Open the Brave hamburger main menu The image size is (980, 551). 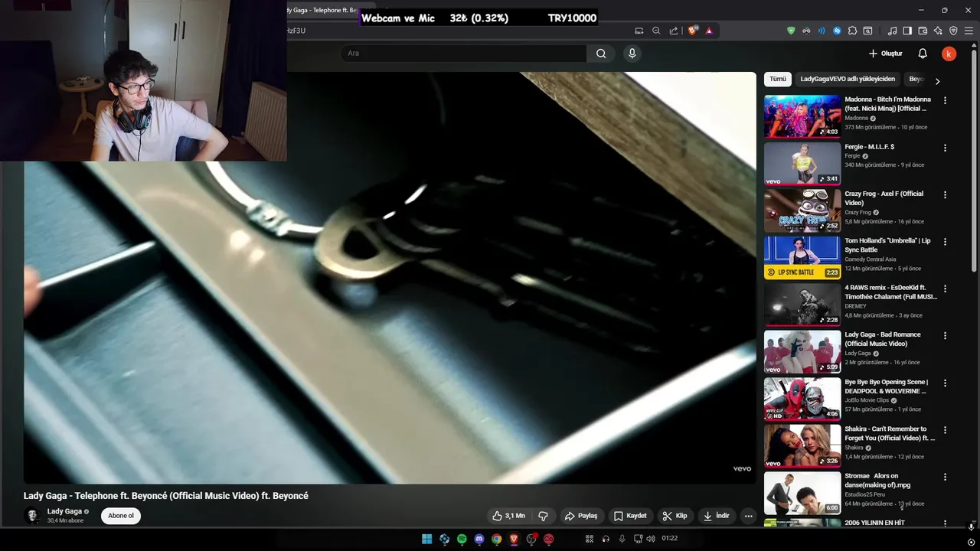point(969,31)
